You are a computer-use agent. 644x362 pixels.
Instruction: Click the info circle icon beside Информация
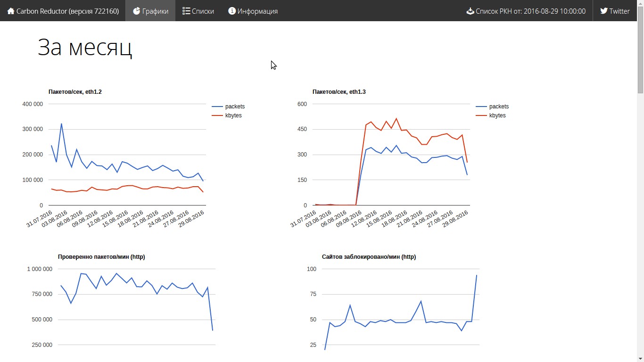click(x=232, y=11)
